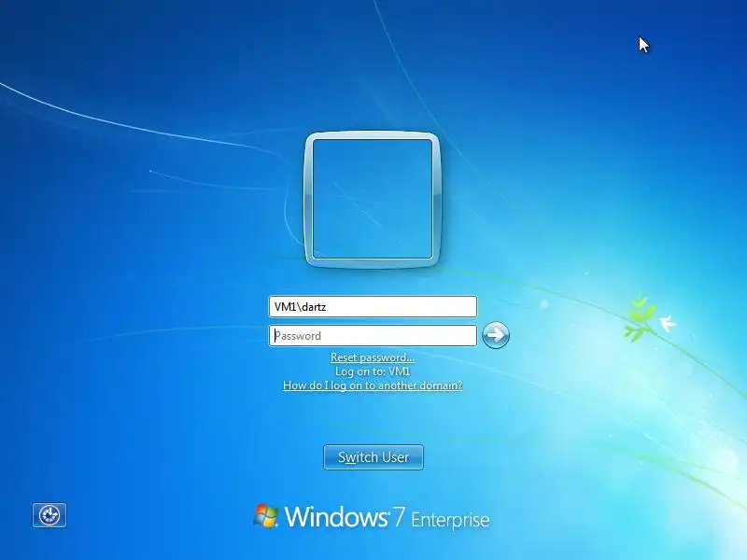Open 'How do I log on to another domain?'

pos(373,385)
